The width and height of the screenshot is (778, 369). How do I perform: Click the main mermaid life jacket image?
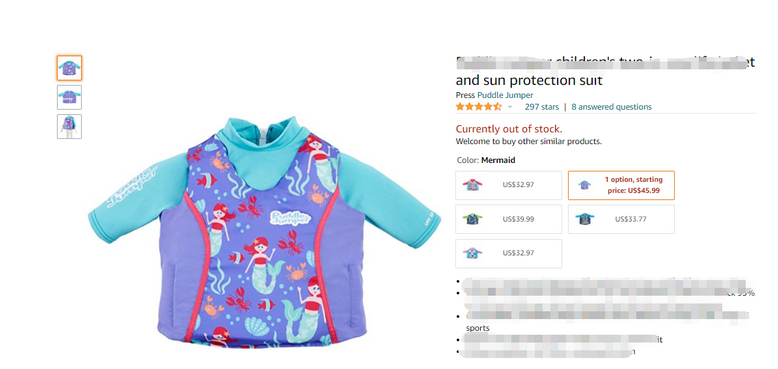(x=264, y=230)
